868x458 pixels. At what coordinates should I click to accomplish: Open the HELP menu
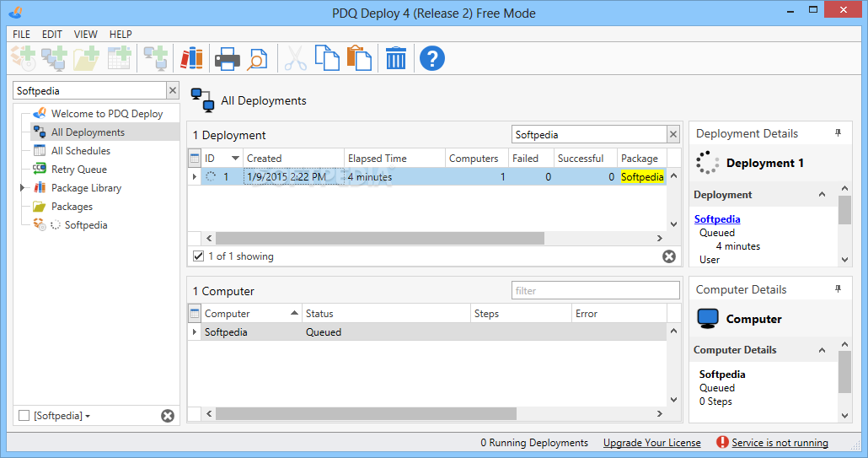tap(121, 35)
